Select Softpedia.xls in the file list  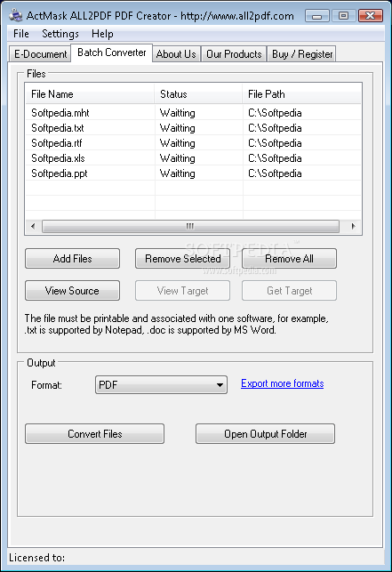click(58, 158)
